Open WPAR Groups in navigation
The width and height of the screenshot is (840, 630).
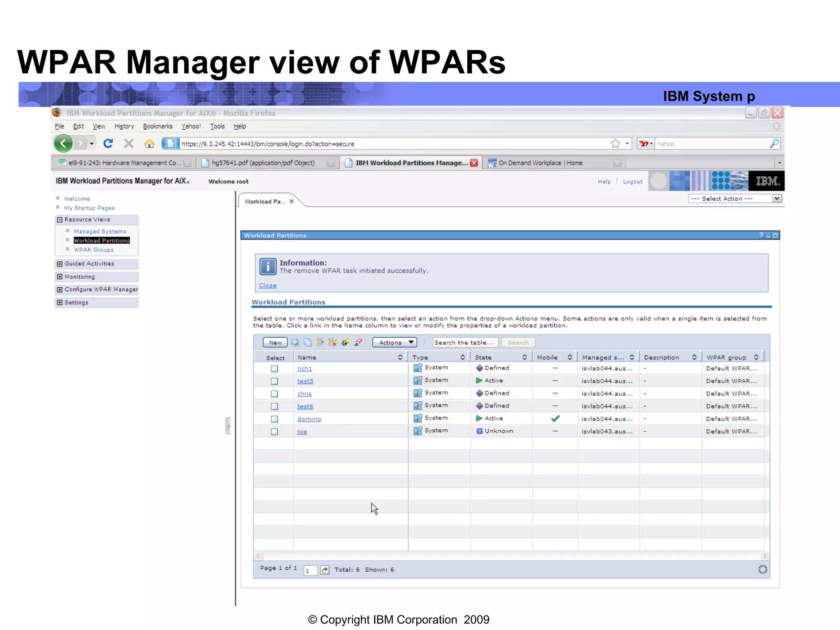94,250
